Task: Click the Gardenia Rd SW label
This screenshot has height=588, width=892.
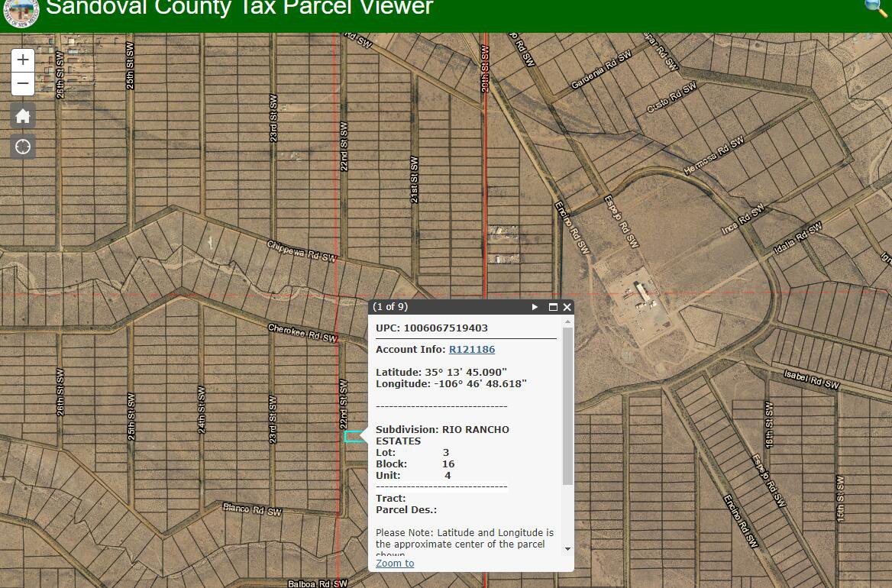Action: (x=601, y=70)
